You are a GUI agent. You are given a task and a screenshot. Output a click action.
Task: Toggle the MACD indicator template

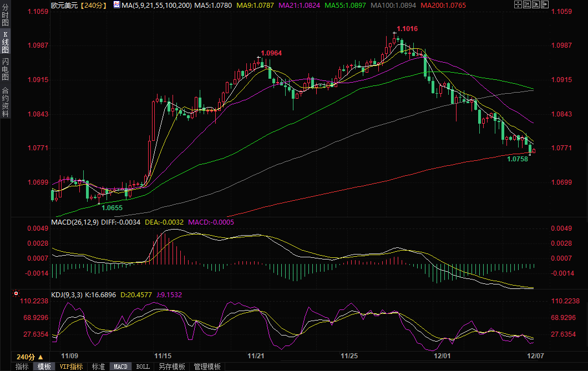click(x=120, y=367)
